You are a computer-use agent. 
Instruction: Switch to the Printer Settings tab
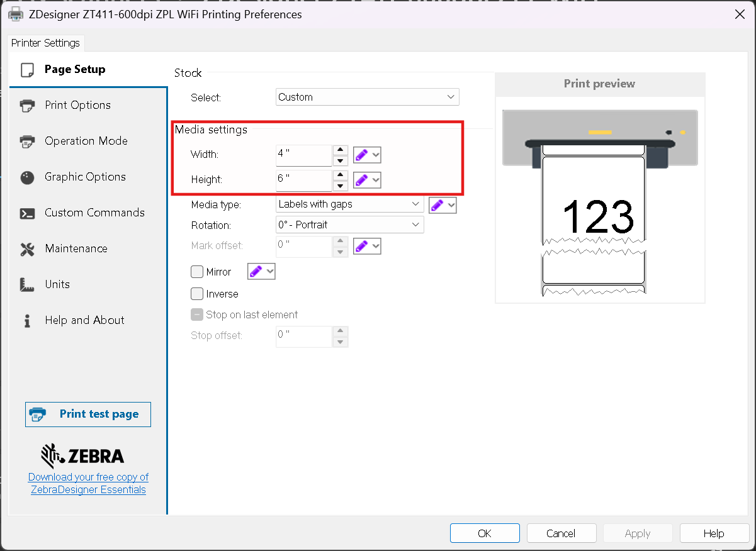tap(45, 43)
